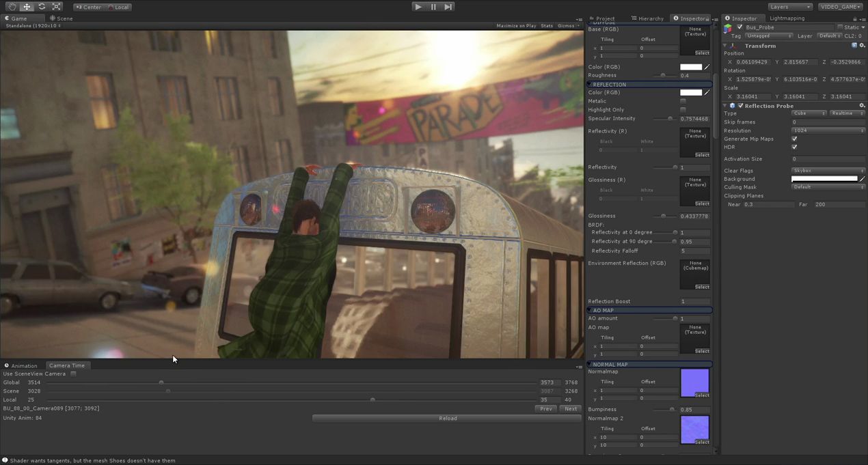868x465 pixels.
Task: Open the Clear Flags Skybox dropdown
Action: 828,171
